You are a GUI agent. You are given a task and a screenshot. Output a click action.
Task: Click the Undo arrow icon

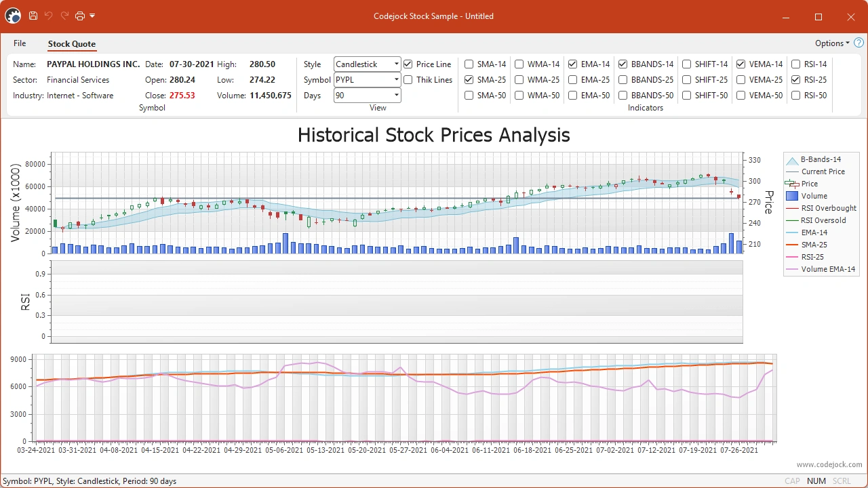coord(49,16)
